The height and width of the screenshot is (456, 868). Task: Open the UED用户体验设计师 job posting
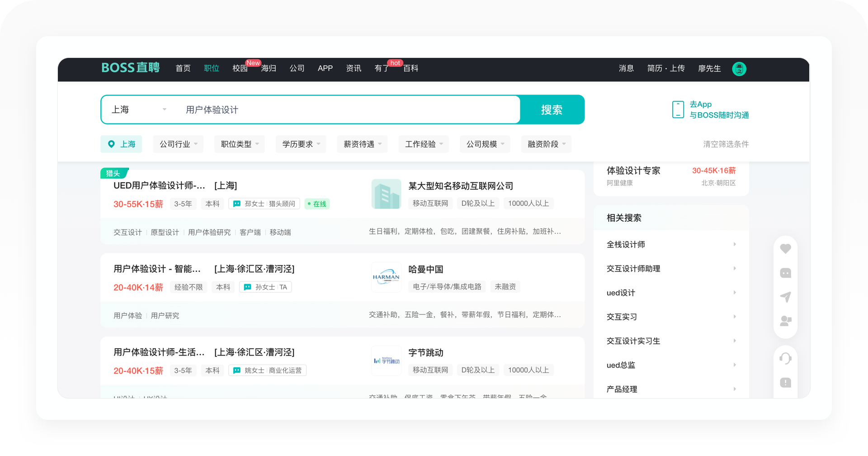(x=159, y=185)
